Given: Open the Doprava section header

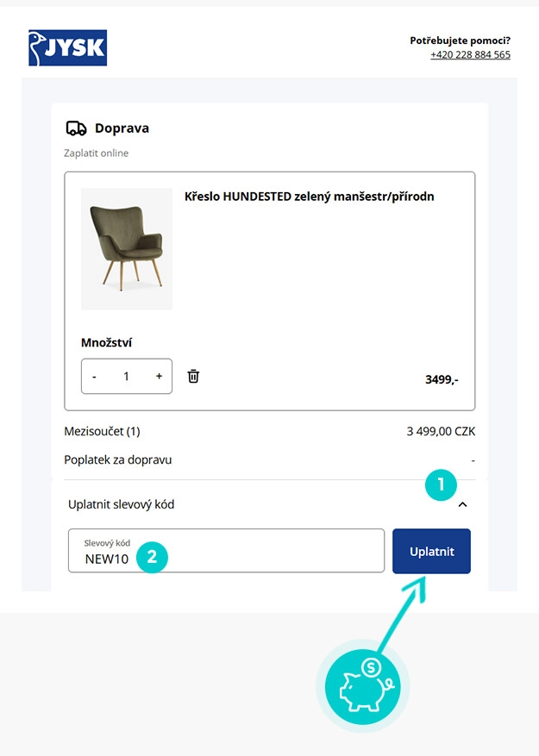Looking at the screenshot, I should click(x=126, y=128).
